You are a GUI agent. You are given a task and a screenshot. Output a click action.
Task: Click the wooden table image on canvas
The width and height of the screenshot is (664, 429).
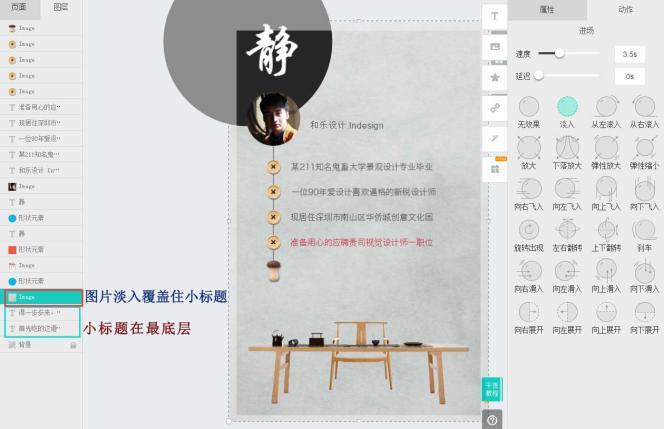point(359,361)
